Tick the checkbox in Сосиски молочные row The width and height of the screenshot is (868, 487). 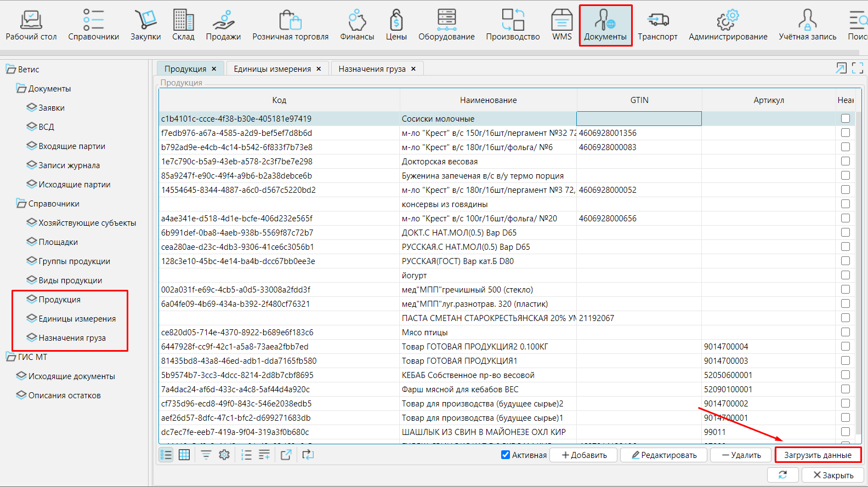(x=845, y=118)
